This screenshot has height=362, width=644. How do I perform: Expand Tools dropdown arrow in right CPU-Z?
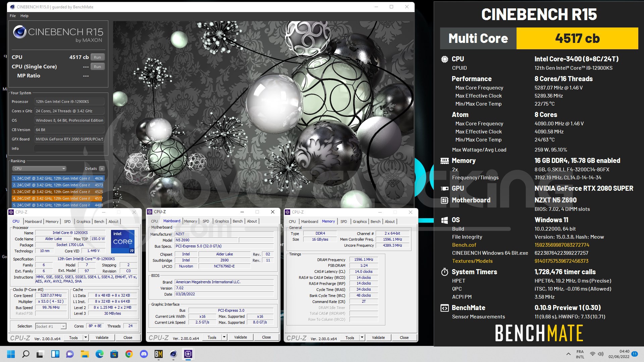(x=362, y=338)
